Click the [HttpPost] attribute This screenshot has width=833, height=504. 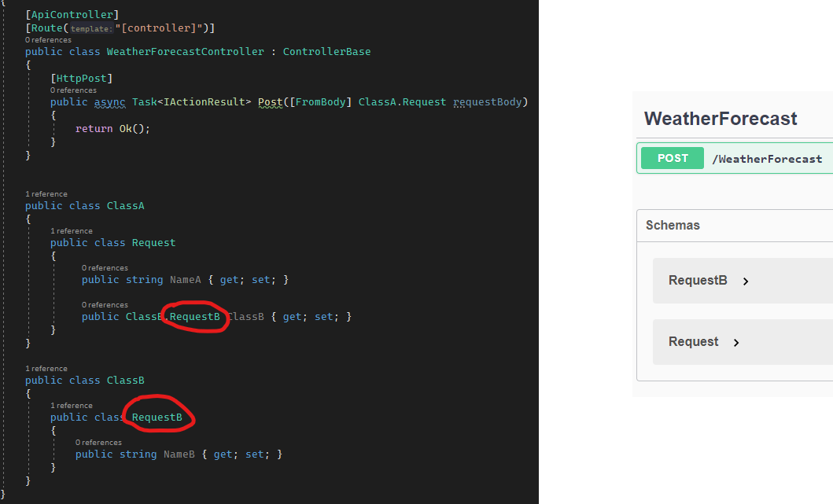(81, 78)
